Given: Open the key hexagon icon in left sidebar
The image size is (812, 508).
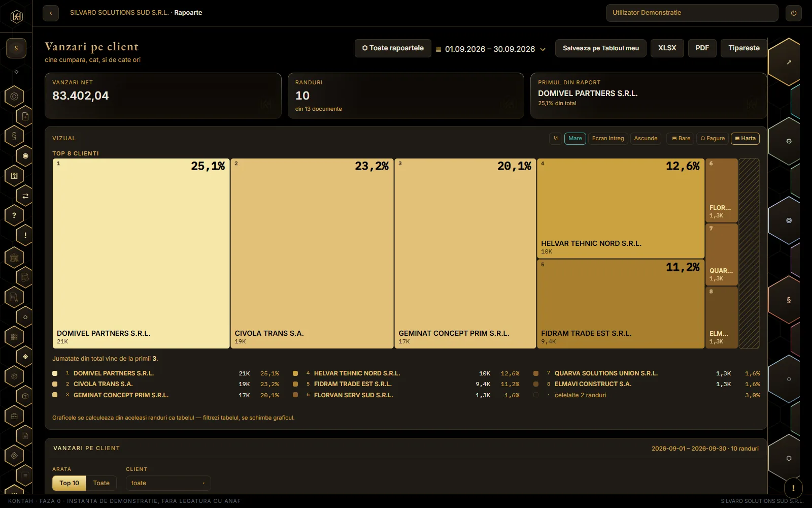Looking at the screenshot, I should click(x=14, y=176).
